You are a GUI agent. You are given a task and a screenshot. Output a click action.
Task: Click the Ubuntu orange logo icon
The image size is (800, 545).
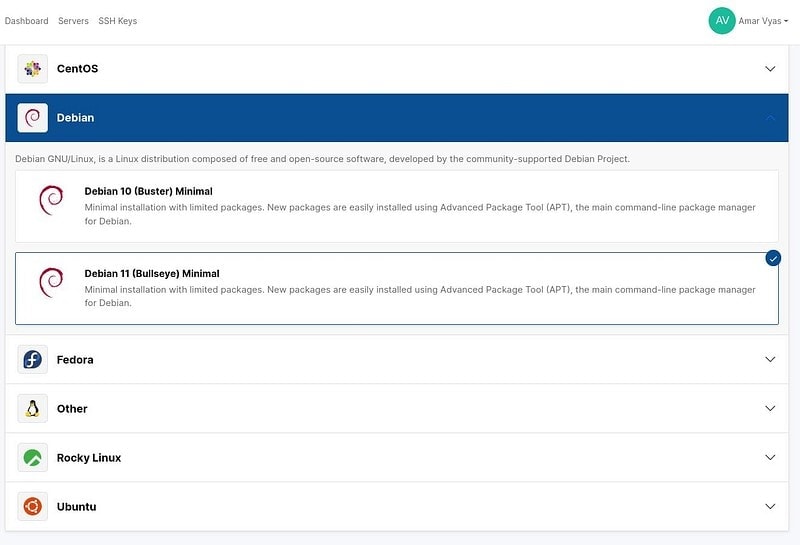point(33,506)
